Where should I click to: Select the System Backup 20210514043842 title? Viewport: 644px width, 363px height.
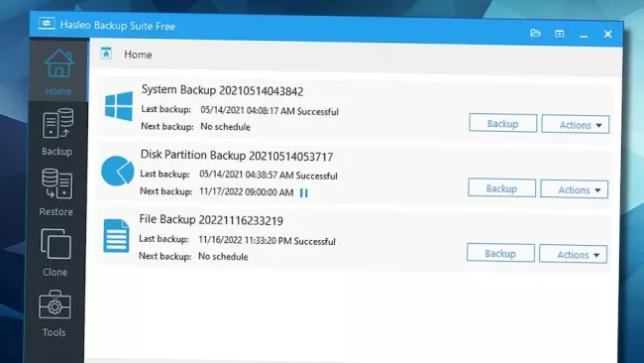pos(222,90)
